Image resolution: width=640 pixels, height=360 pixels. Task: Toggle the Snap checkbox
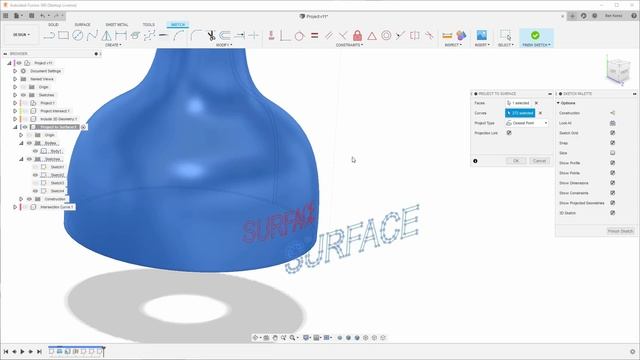pos(612,143)
